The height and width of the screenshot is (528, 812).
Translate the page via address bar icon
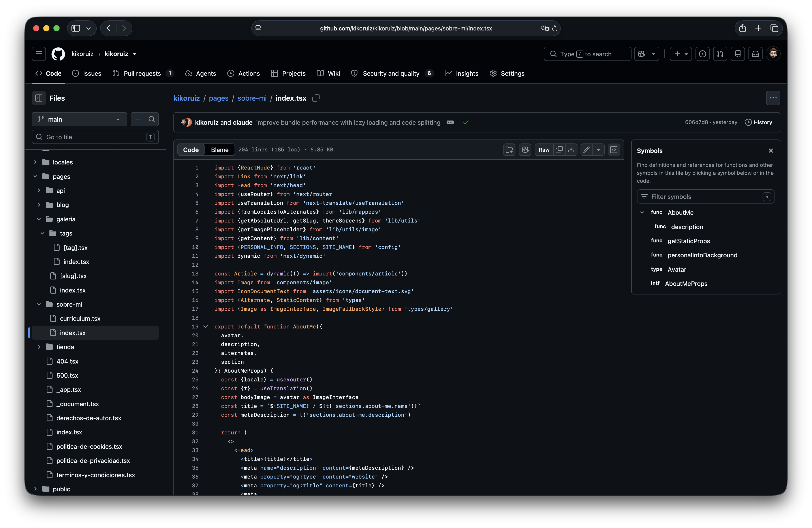point(545,28)
